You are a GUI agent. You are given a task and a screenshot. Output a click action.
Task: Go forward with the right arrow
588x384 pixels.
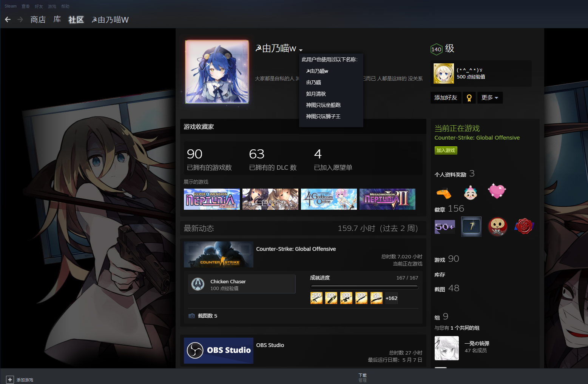20,20
